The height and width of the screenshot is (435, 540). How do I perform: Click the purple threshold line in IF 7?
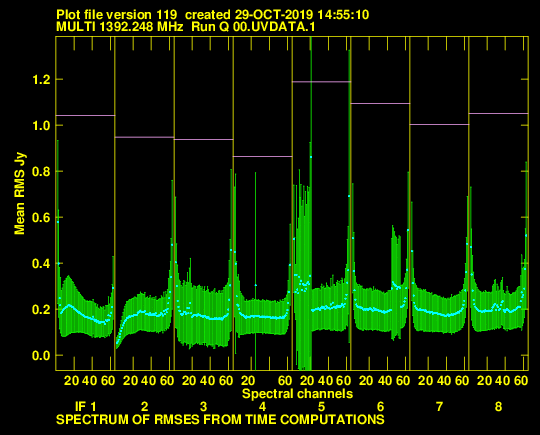[x=439, y=124]
